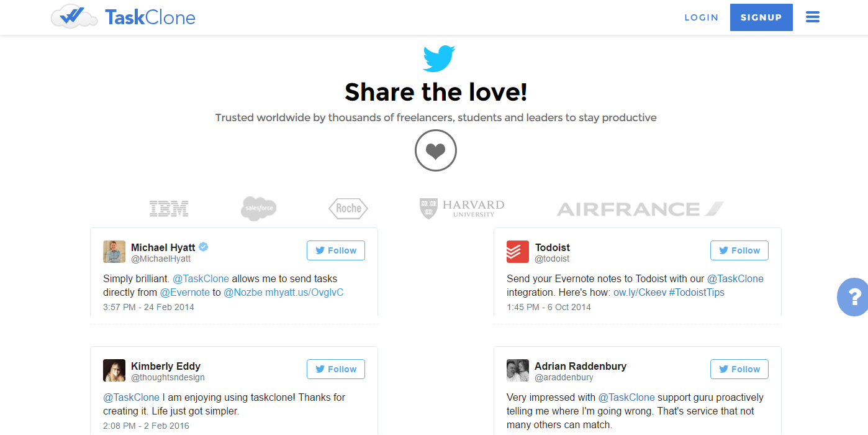
Task: Click the 'Share the love!' heading
Action: [436, 92]
